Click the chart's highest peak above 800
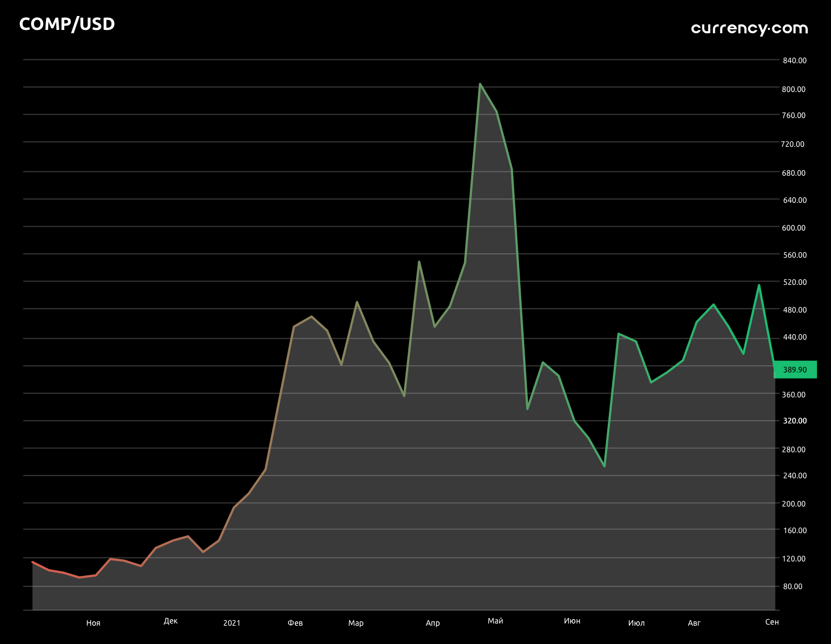The image size is (831, 644). 480,84
